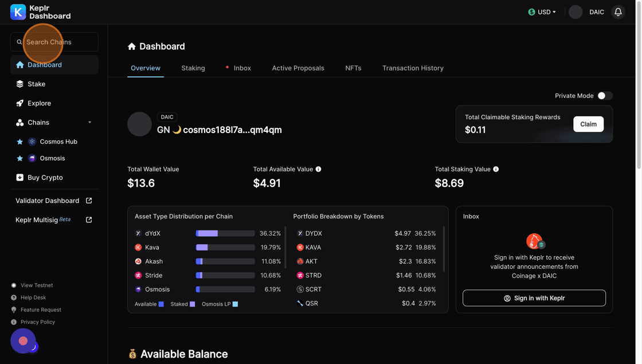Click info icon beside Total Staking Value

(496, 169)
